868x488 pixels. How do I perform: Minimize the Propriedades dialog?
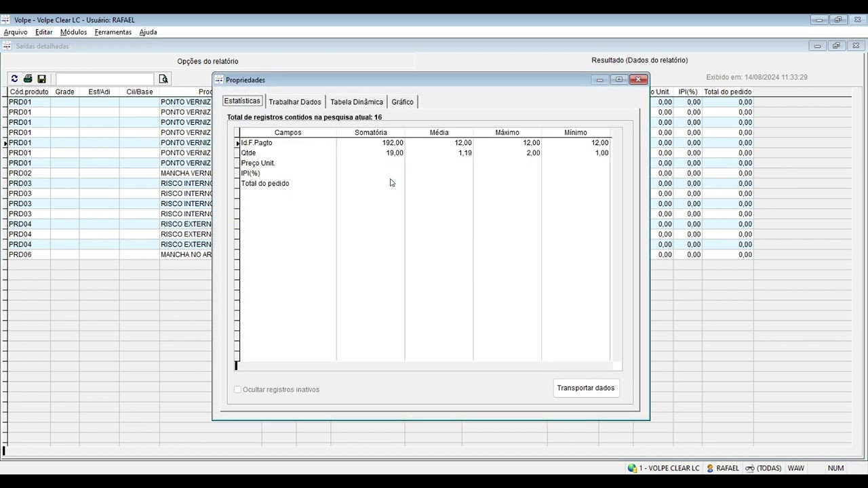point(600,80)
